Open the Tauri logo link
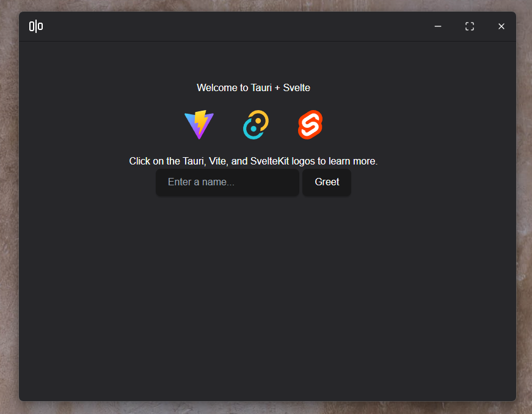This screenshot has width=532, height=414. (256, 124)
